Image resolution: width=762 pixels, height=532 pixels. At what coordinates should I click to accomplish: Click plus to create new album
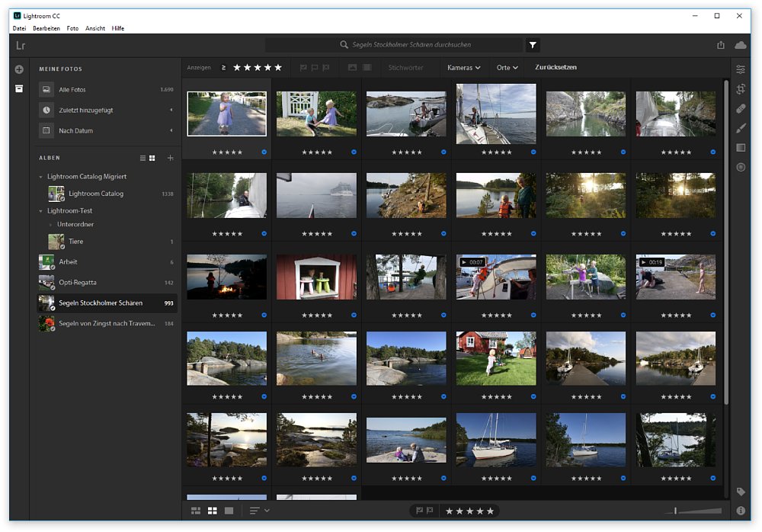coord(171,158)
